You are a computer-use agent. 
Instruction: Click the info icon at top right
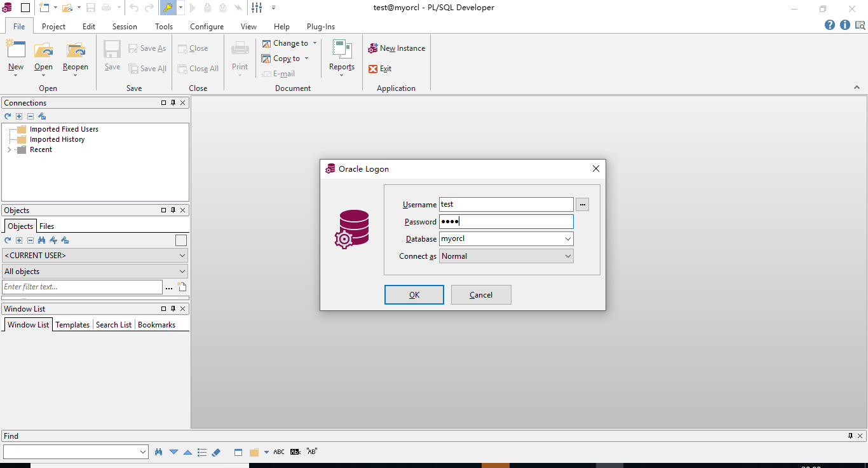(x=845, y=25)
